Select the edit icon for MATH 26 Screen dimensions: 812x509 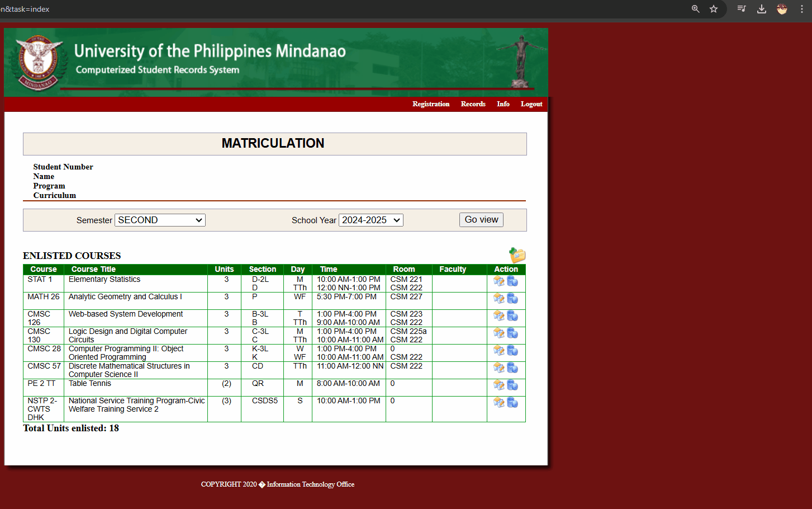[x=499, y=298]
